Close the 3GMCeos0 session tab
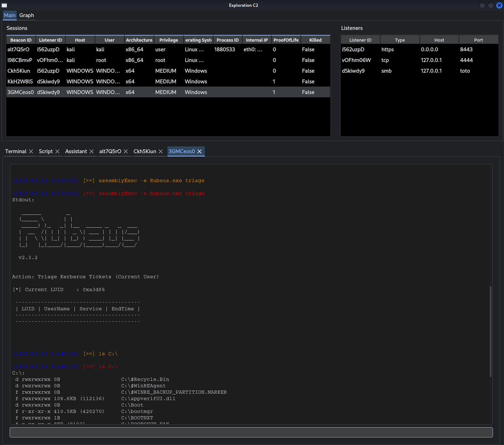This screenshot has width=504, height=445. click(x=199, y=151)
